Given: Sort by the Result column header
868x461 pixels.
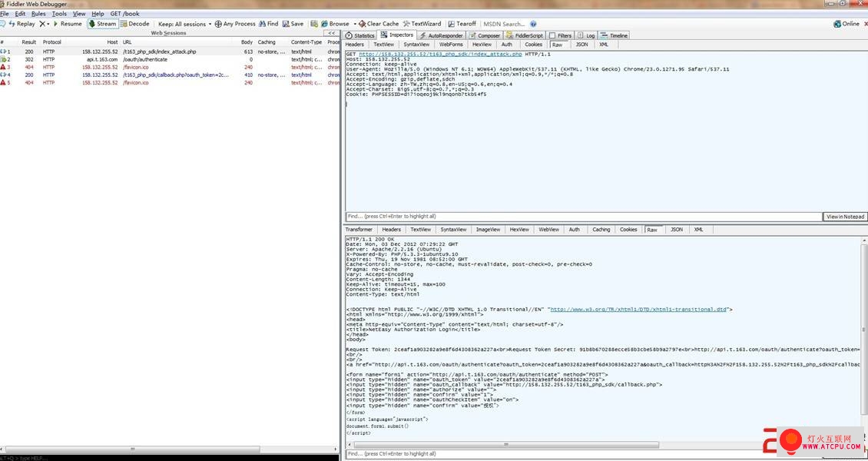Looking at the screenshot, I should coord(28,42).
